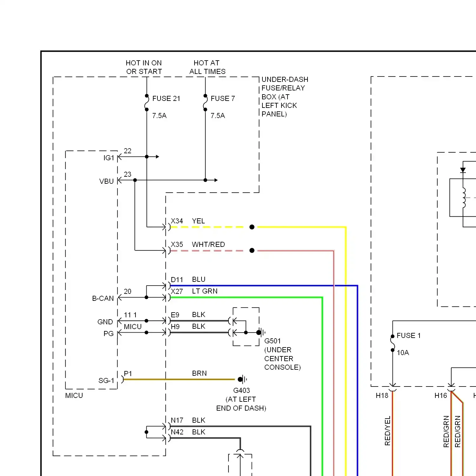
Task: Click pin number 20 at B-CAN
Action: (128, 291)
